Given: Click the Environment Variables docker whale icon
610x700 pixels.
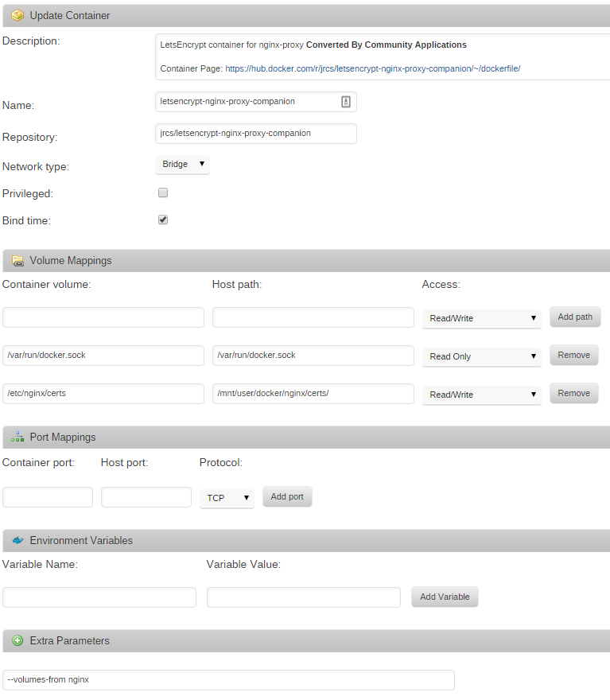Looking at the screenshot, I should (17, 540).
